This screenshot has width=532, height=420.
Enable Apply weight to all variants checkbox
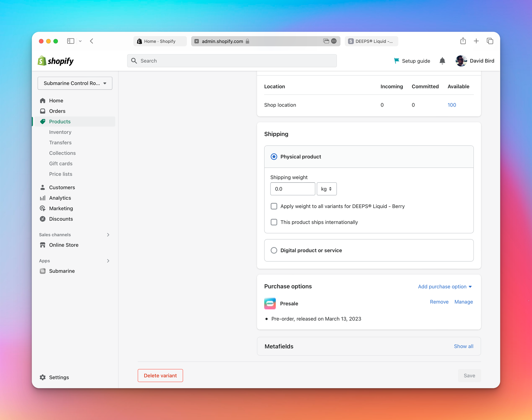(x=274, y=206)
